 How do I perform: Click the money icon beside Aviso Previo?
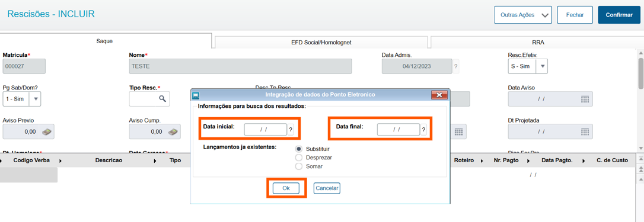tap(47, 132)
